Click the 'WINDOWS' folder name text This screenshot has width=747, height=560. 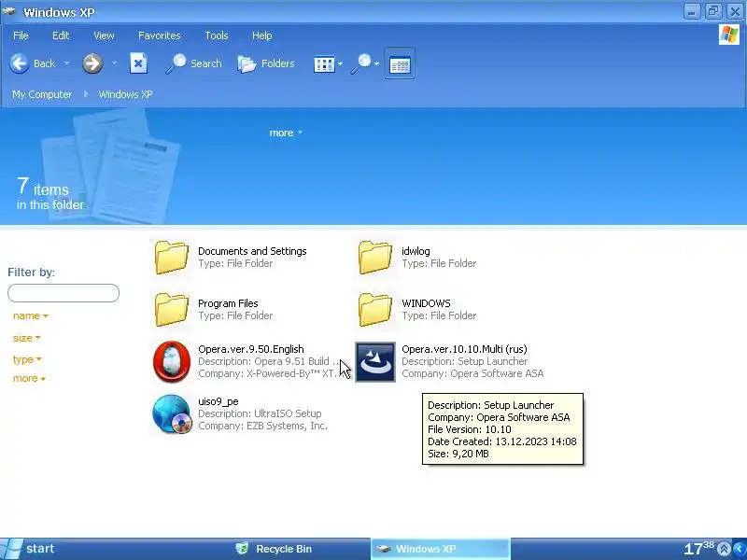426,303
